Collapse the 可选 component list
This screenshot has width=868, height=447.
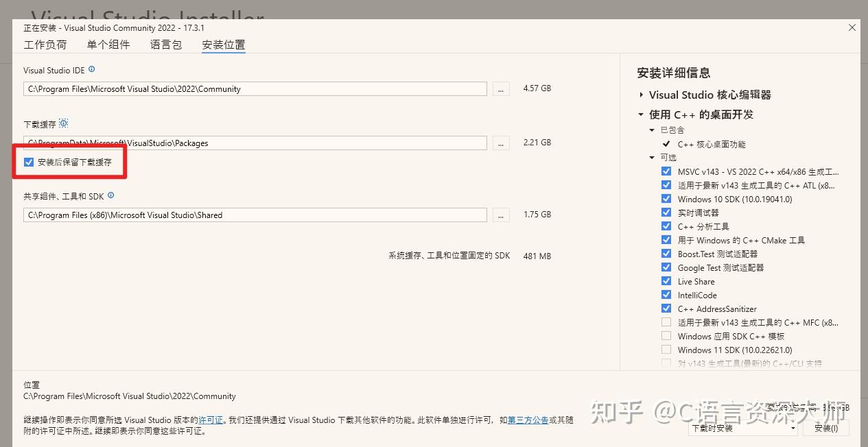(x=652, y=157)
